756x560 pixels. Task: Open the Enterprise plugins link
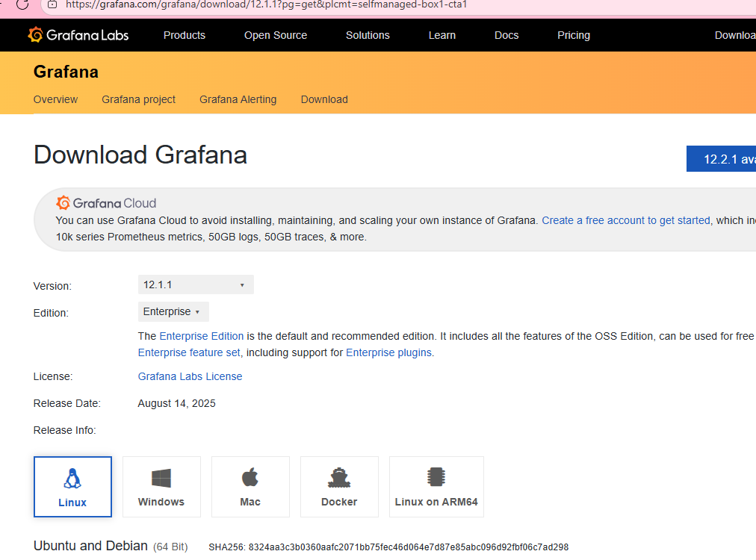pyautogui.click(x=388, y=352)
